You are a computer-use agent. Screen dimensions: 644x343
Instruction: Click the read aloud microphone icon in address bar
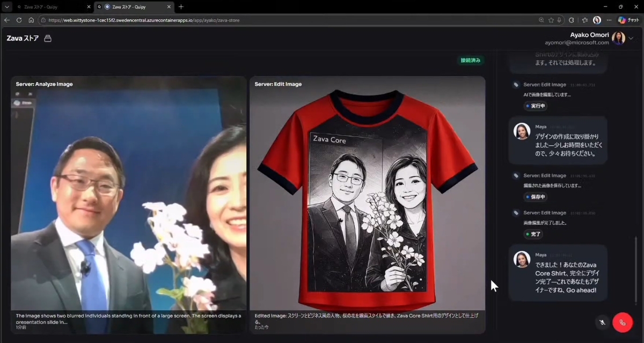559,20
